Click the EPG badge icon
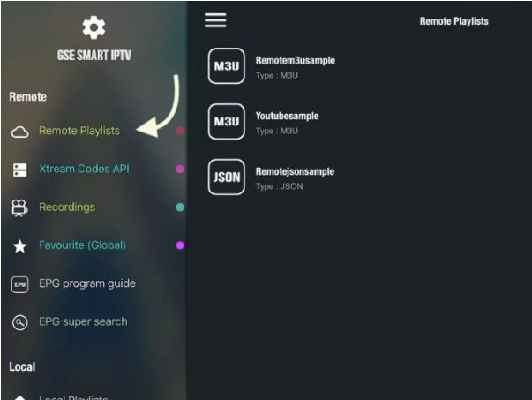Image resolution: width=532 pixels, height=400 pixels. tap(20, 284)
